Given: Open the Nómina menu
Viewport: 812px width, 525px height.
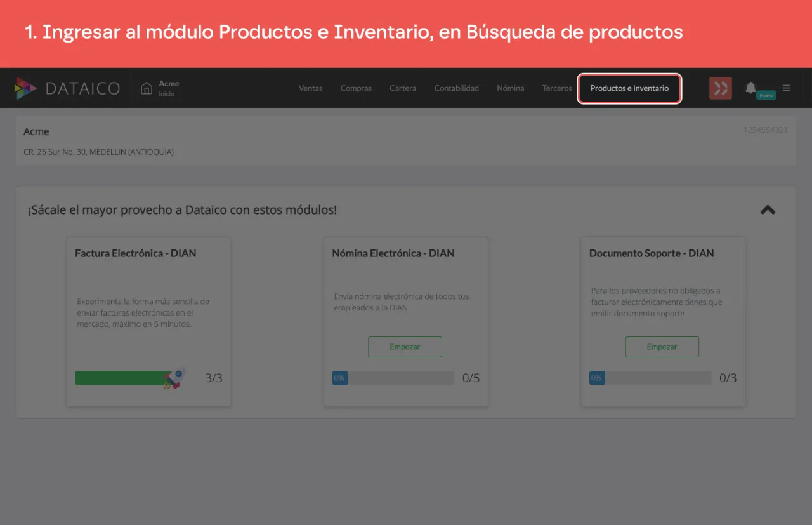Looking at the screenshot, I should coord(510,88).
